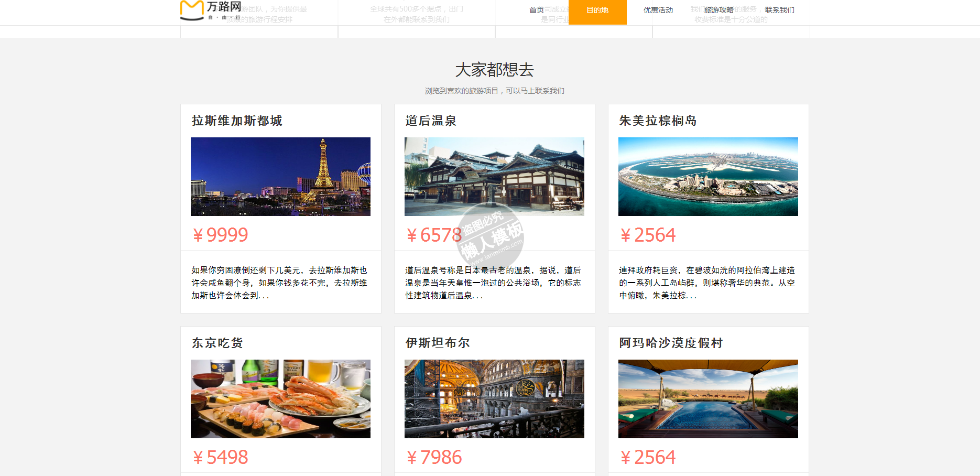Open the 首页 menu item
The image size is (980, 476).
coord(536,10)
